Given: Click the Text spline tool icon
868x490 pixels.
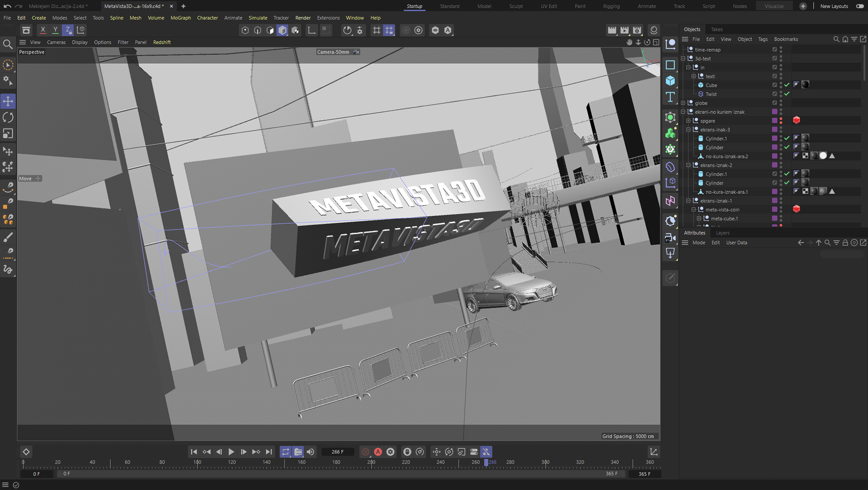Looking at the screenshot, I should [x=670, y=97].
